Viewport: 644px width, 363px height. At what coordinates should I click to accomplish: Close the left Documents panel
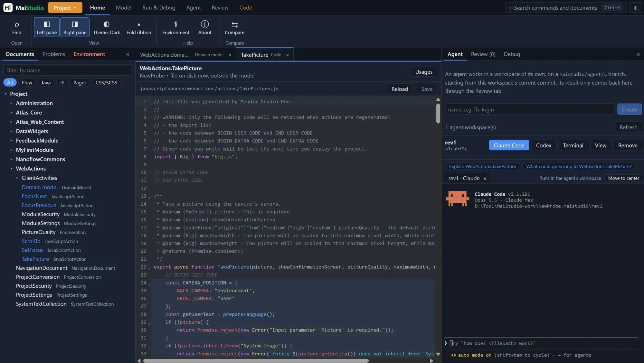click(128, 54)
